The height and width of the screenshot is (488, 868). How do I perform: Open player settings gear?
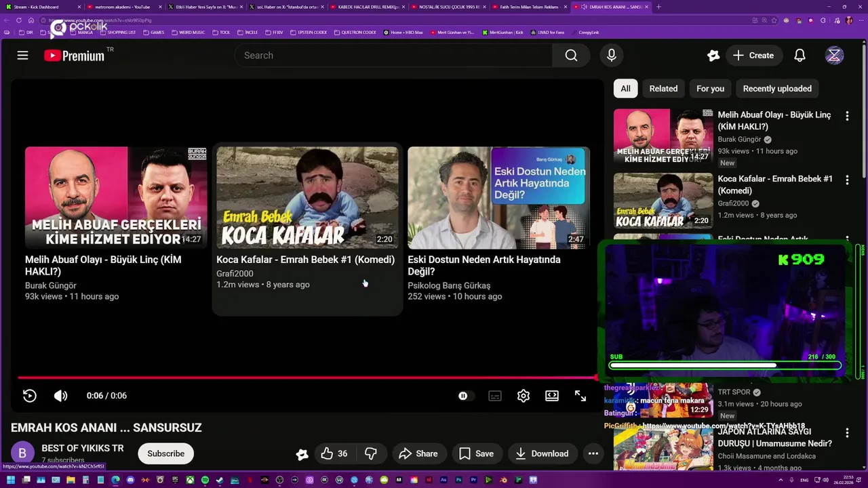tap(524, 396)
